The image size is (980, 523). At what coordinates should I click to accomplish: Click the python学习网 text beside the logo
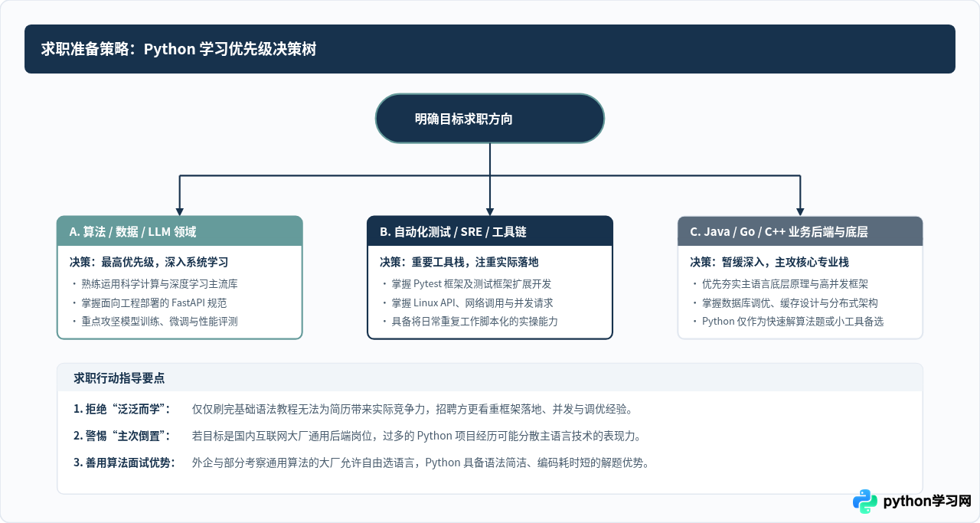(927, 502)
